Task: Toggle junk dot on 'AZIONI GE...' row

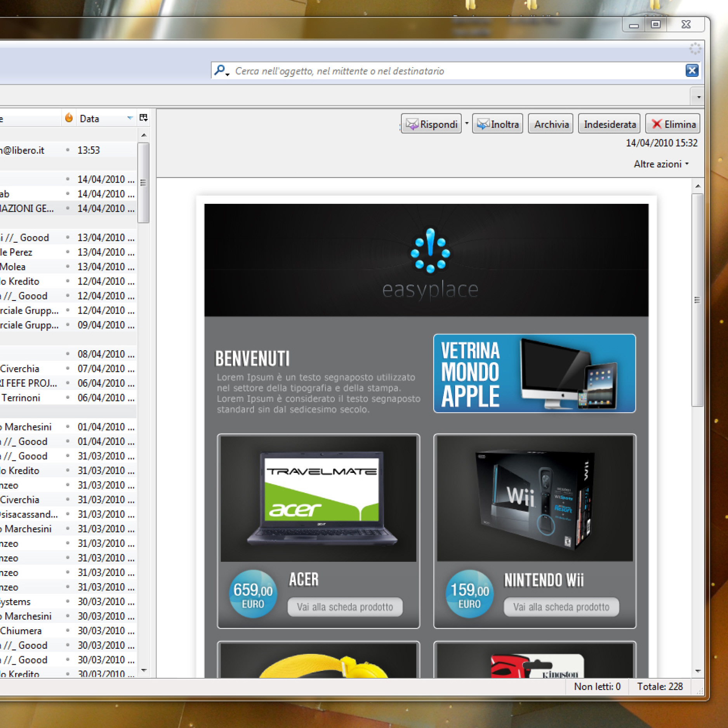Action: (68, 208)
